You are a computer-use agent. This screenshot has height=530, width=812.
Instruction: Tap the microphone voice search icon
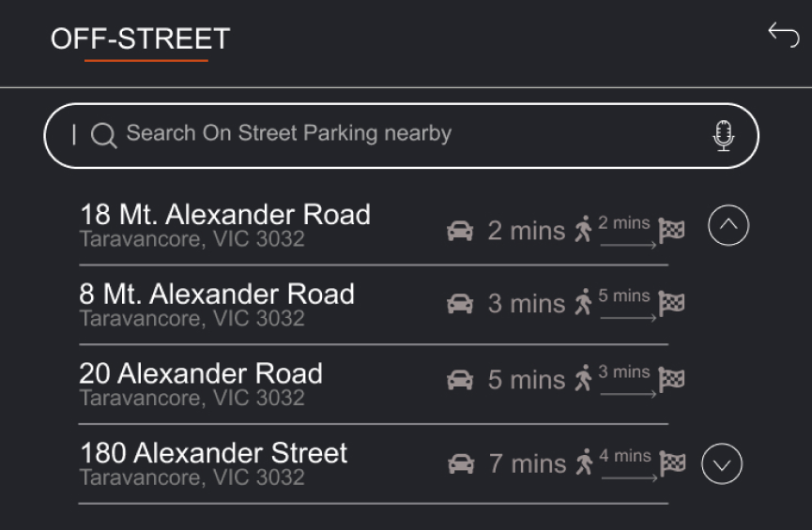(x=723, y=135)
